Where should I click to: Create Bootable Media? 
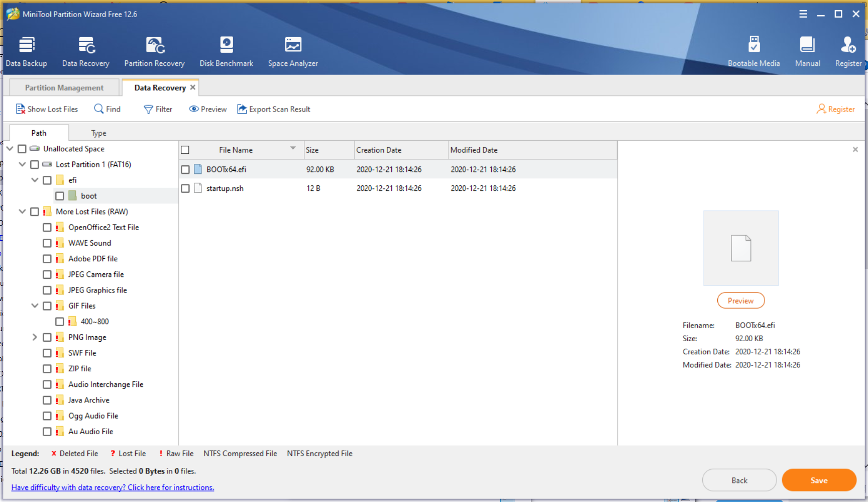point(753,52)
